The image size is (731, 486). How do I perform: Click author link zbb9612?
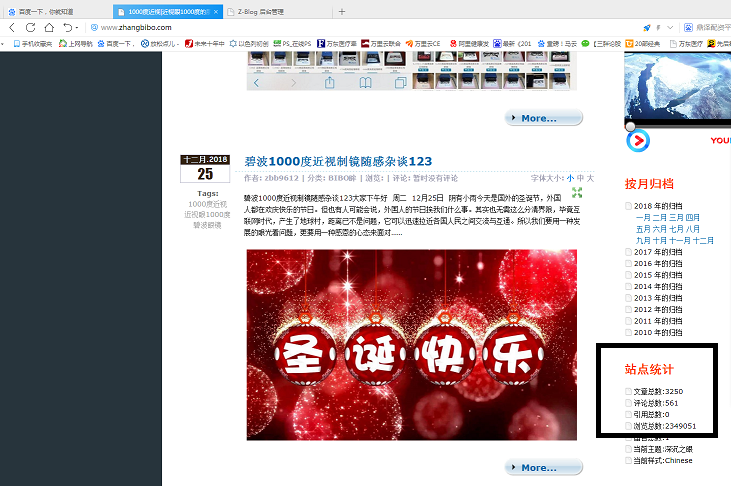[x=281, y=178]
